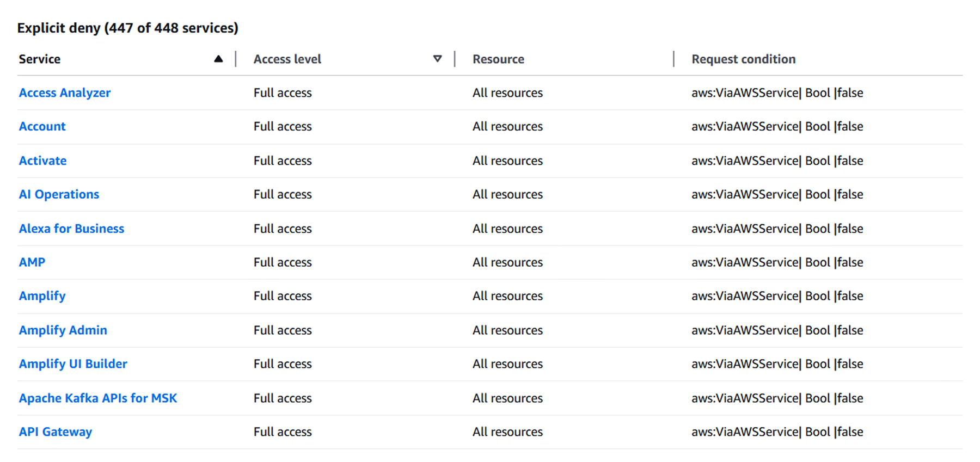Select Full access in Alexa for Business row
This screenshot has width=980, height=462.
[283, 229]
